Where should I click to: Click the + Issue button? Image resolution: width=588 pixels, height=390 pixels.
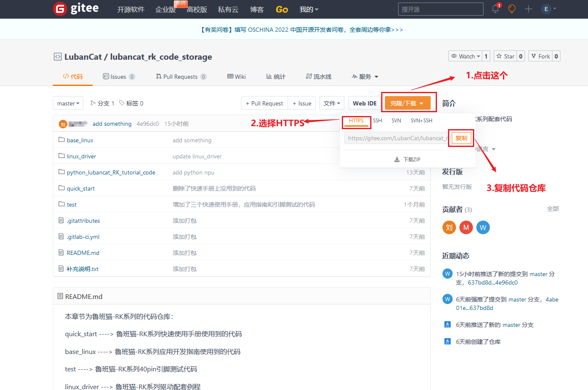point(302,103)
